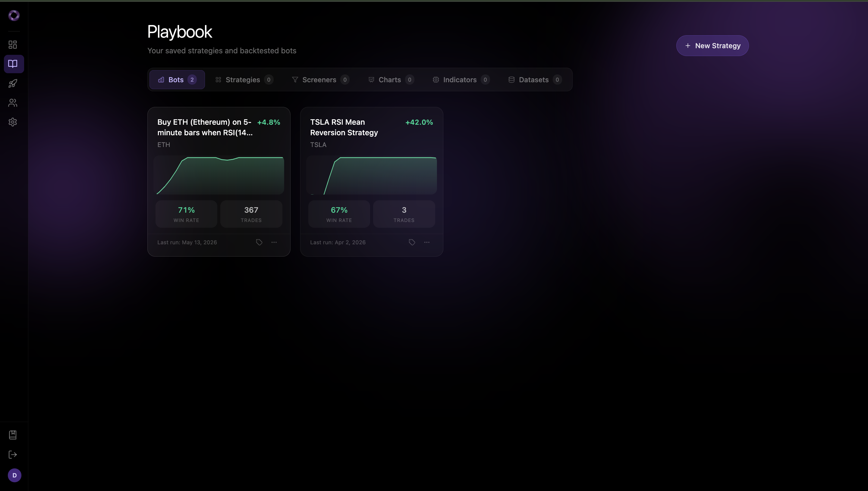
Task: Click the 367 trades stat
Action: (x=251, y=214)
